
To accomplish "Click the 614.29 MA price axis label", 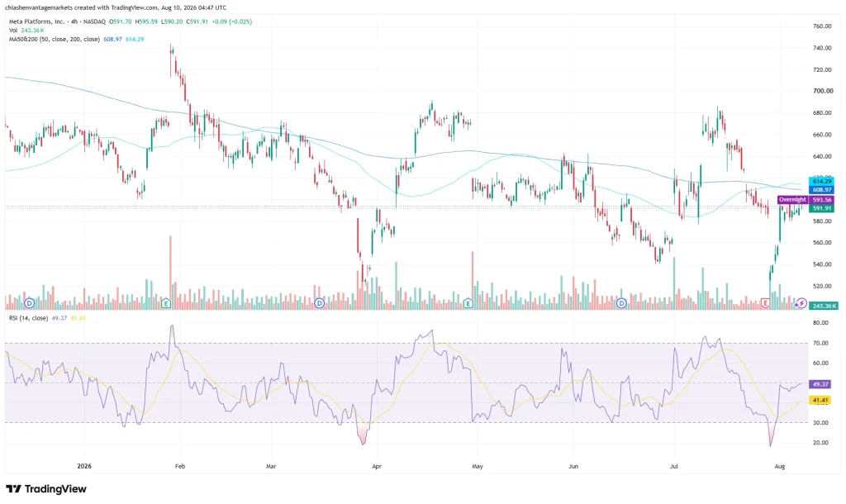I will [x=822, y=181].
